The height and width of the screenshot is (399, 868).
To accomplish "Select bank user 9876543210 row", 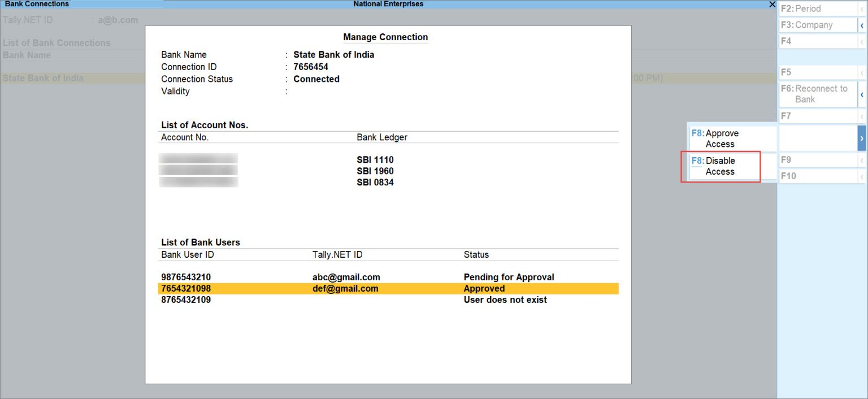I will tap(186, 277).
